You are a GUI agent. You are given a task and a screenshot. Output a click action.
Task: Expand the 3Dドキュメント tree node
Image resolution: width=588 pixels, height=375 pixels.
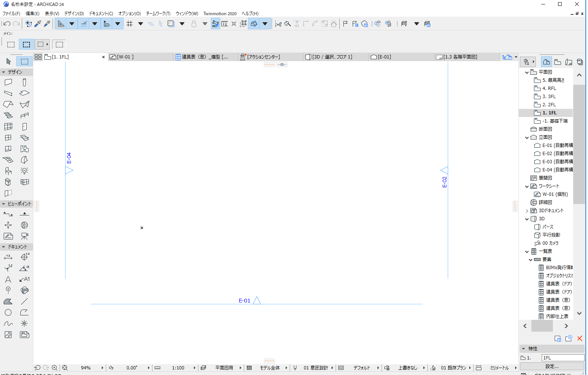527,211
